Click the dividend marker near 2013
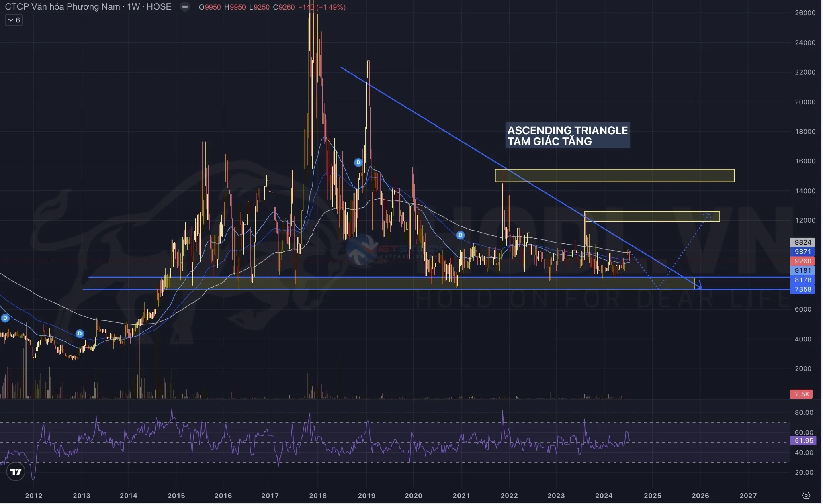 pos(80,333)
